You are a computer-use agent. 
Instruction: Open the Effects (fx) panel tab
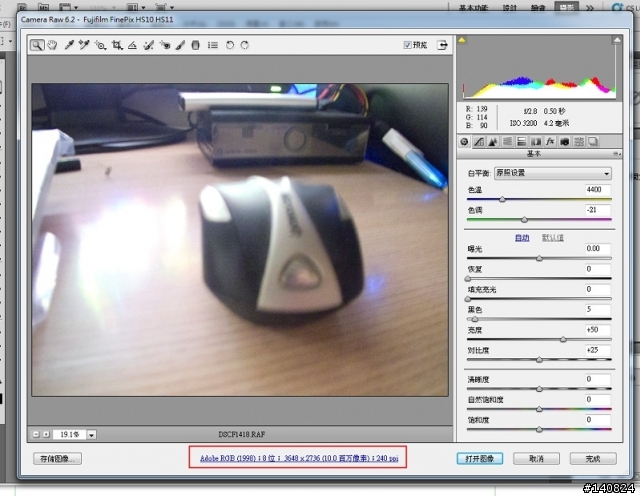[x=550, y=142]
